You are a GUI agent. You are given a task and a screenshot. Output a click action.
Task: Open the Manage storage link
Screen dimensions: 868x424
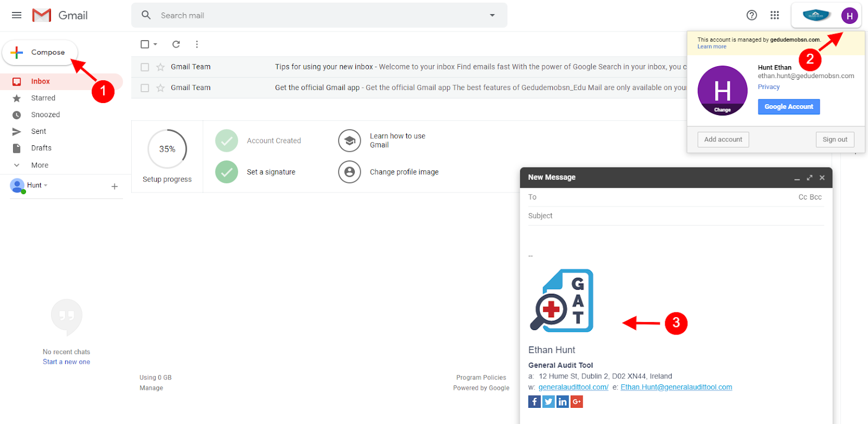tap(151, 388)
